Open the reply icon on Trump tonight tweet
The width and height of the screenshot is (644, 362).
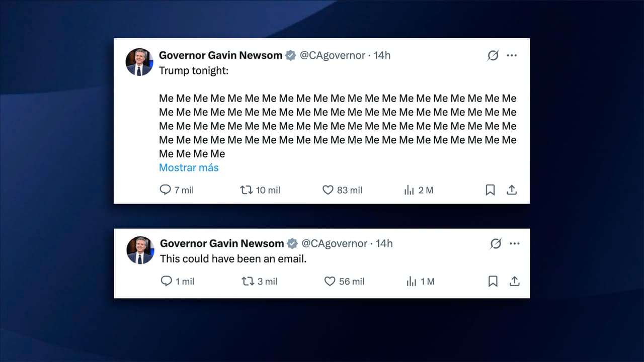[166, 190]
